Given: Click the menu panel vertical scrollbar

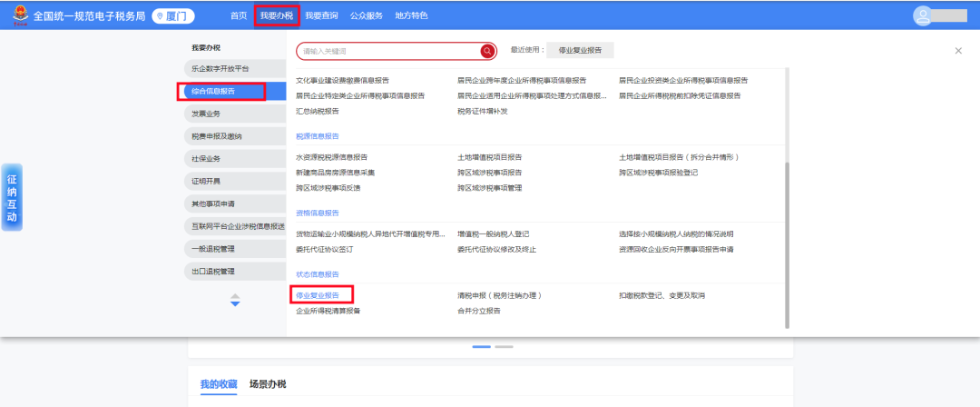Looking at the screenshot, I should (787, 244).
